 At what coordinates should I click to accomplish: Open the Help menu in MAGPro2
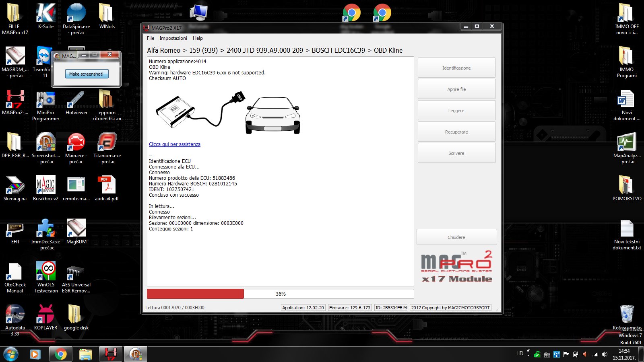click(198, 38)
